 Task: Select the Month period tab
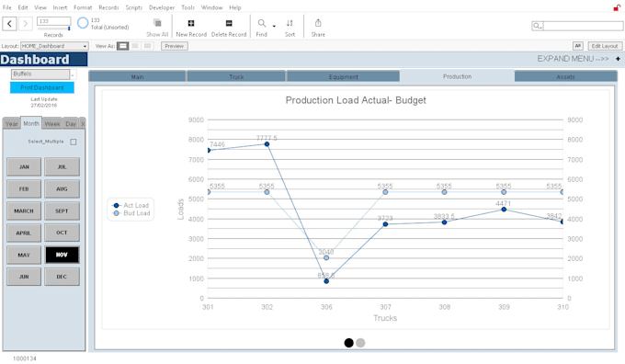click(31, 123)
